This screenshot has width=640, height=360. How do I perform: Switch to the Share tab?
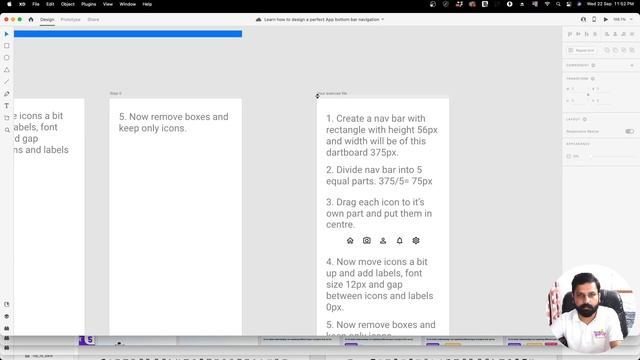(x=93, y=19)
